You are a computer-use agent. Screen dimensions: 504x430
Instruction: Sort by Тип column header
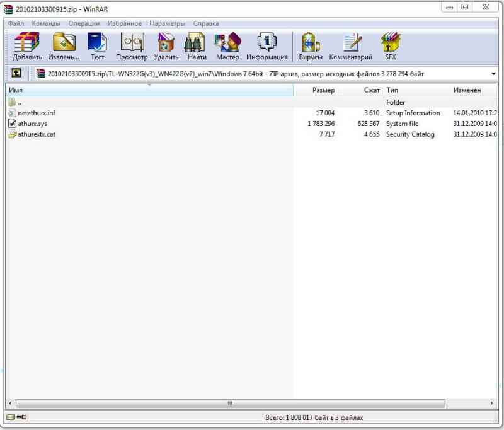click(x=416, y=90)
